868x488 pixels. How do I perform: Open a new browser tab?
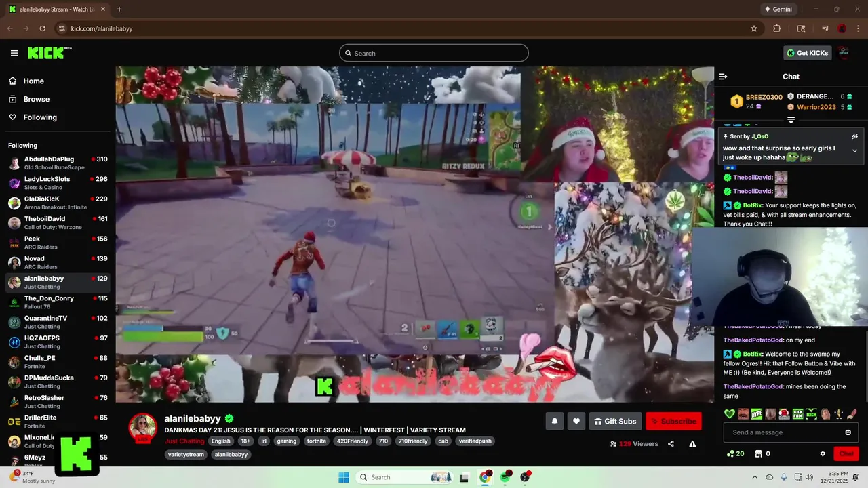(x=119, y=9)
